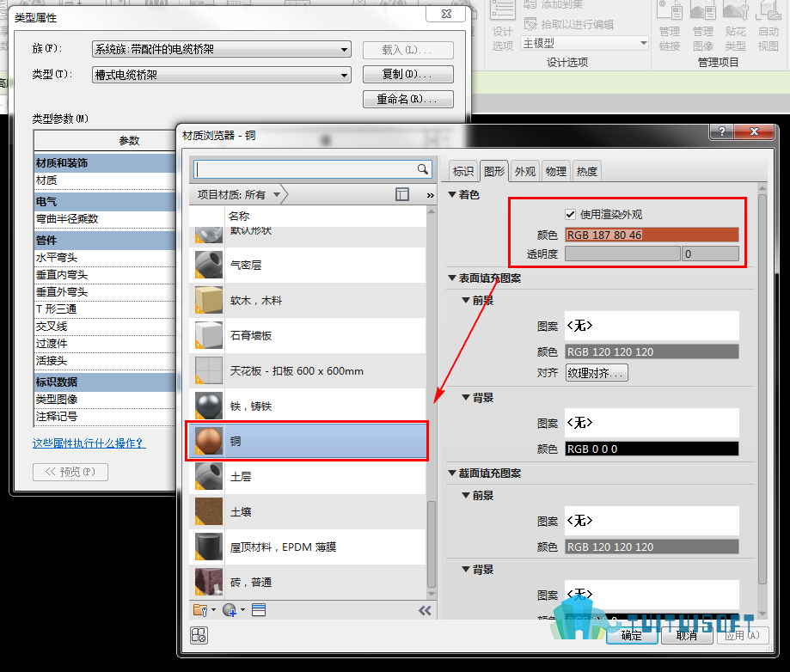Uncheck the 使用渲染外观 checkbox
The width and height of the screenshot is (790, 672).
pos(570,215)
